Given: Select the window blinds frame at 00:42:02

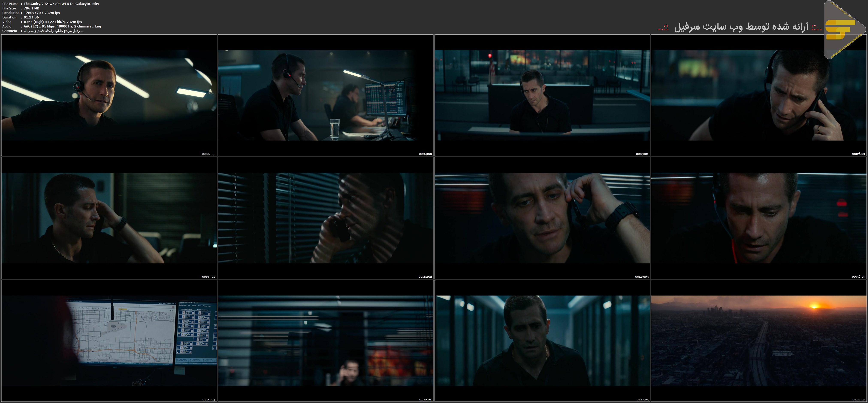Looking at the screenshot, I should [x=326, y=218].
